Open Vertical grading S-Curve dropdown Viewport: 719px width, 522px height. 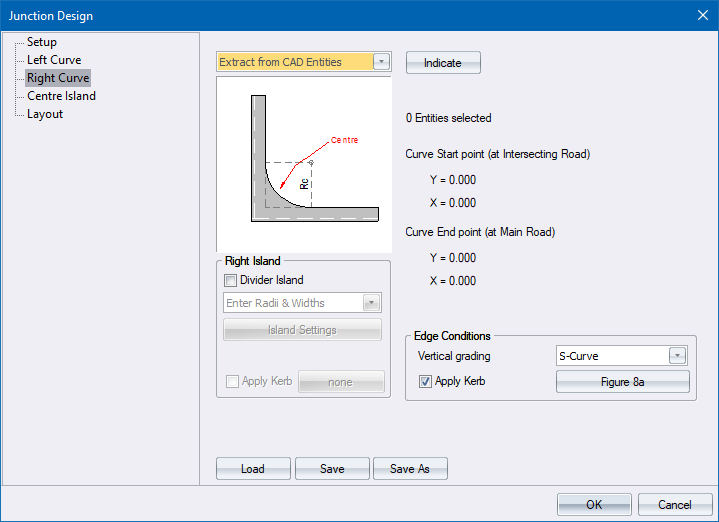pyautogui.click(x=677, y=356)
